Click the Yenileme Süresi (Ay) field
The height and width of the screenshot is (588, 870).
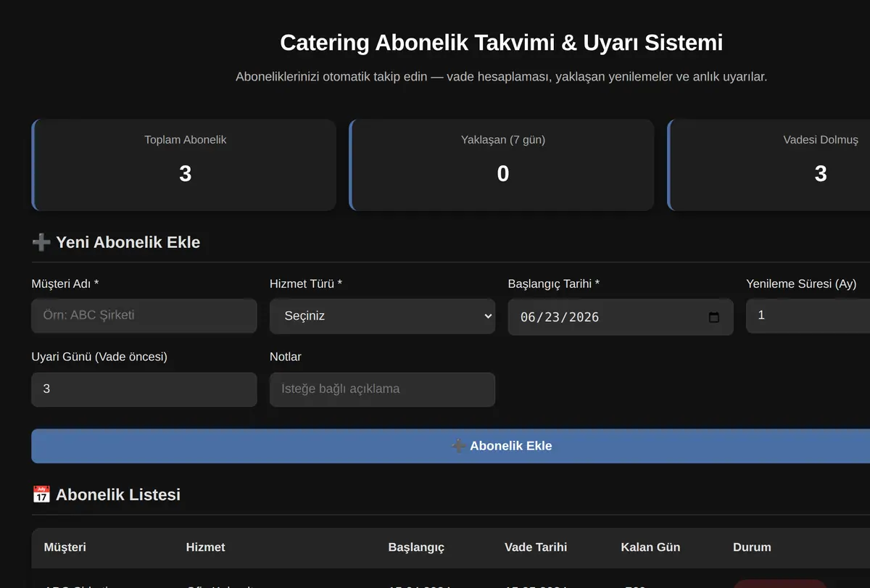pos(808,316)
